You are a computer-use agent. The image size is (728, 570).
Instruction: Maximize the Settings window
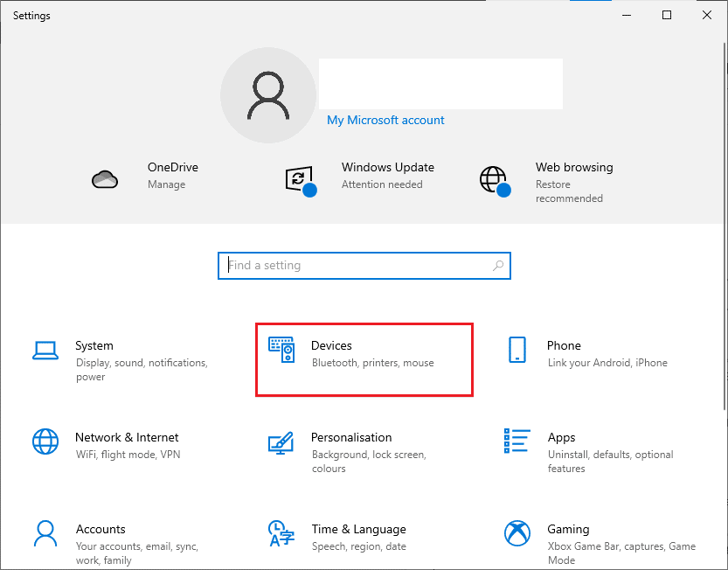(x=667, y=16)
